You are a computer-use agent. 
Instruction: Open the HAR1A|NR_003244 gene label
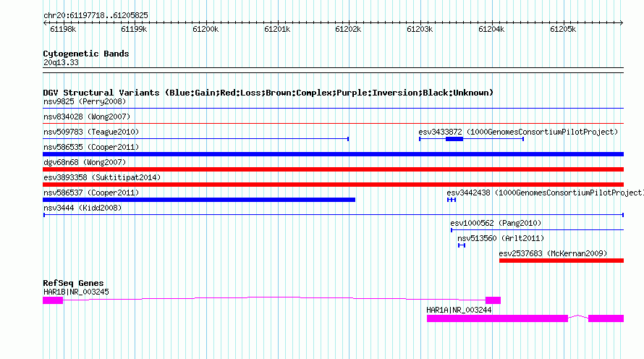(459, 310)
